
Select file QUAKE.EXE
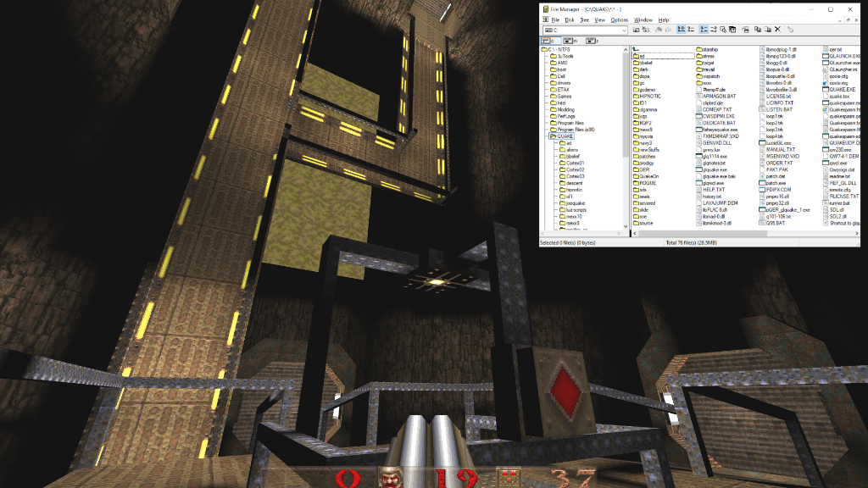(x=839, y=90)
